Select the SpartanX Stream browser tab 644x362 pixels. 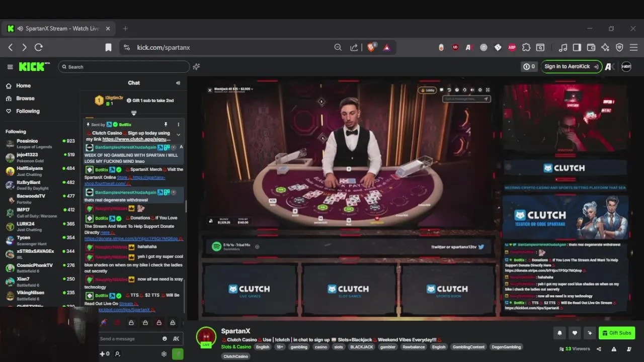pyautogui.click(x=59, y=29)
